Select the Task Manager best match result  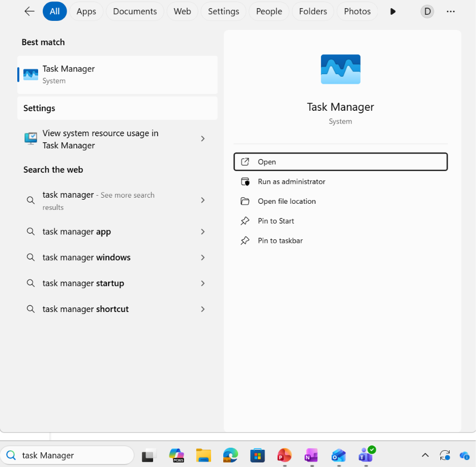tap(117, 75)
